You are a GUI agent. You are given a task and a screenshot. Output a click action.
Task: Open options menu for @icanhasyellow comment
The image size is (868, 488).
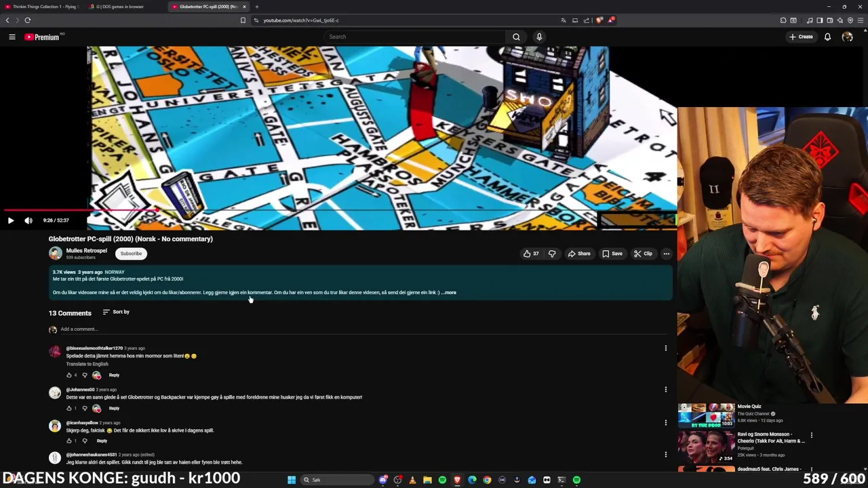pos(665,422)
